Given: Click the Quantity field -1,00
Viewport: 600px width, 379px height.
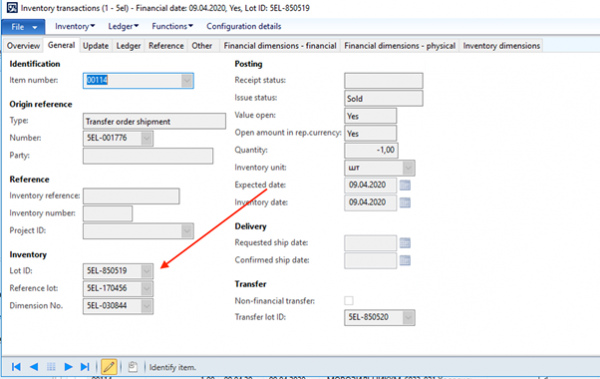Looking at the screenshot, I should (x=371, y=150).
